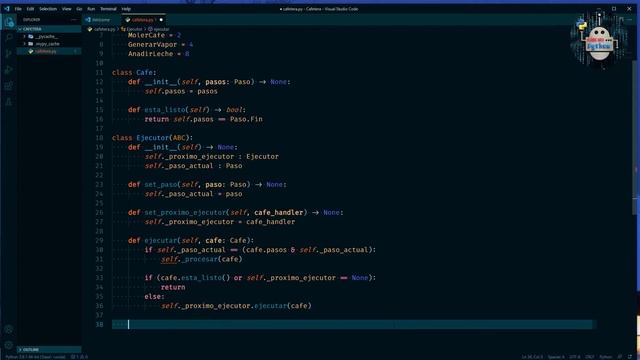Open the Search view in activity bar
This screenshot has height=360, width=640.
point(9,38)
